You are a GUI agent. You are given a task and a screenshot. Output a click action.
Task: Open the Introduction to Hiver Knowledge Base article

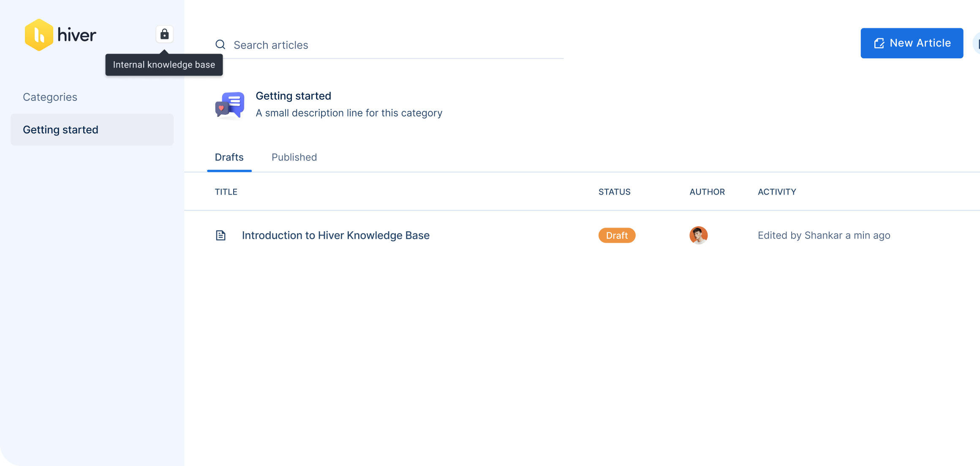(x=335, y=235)
